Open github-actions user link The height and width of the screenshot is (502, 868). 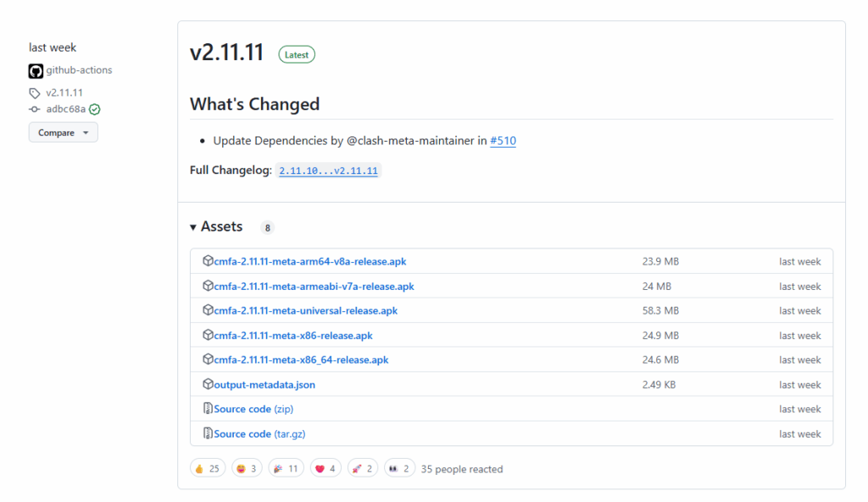[x=79, y=70]
